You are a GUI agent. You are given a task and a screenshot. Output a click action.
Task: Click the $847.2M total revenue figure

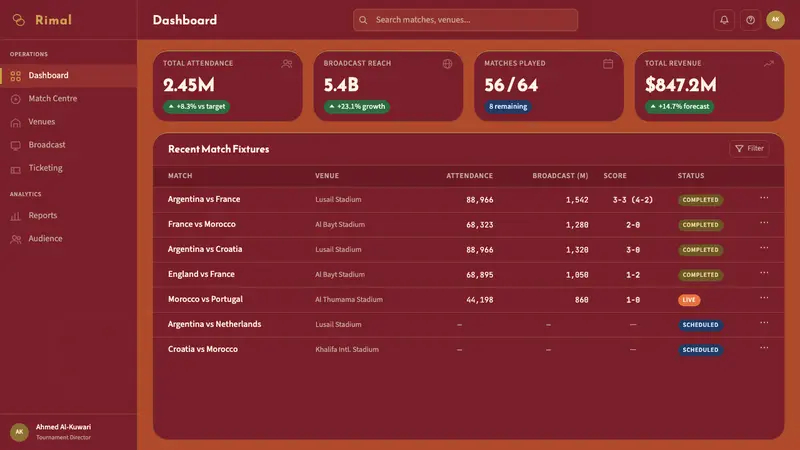pyautogui.click(x=681, y=85)
